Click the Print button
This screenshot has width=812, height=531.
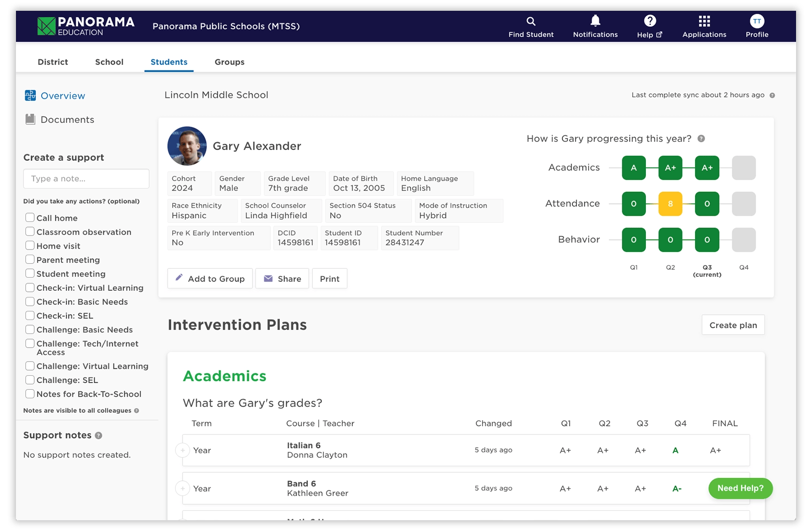tap(329, 279)
